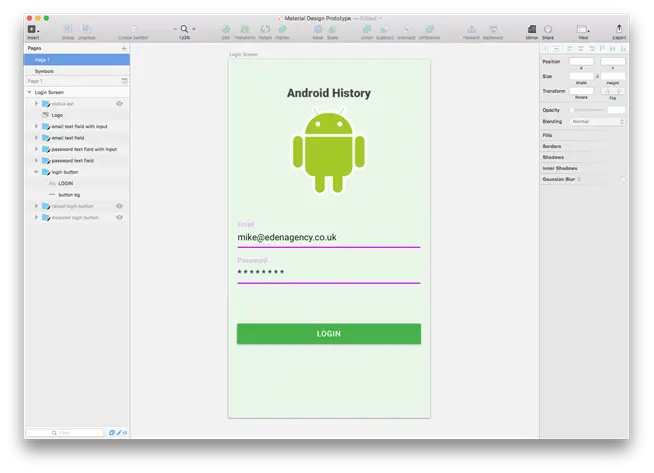Click the Transform toolbar icon

point(245,29)
